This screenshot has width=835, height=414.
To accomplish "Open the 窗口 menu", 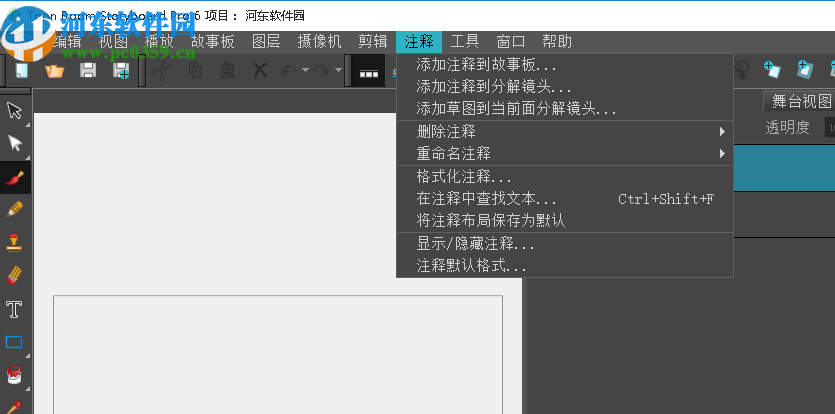I will click(511, 42).
